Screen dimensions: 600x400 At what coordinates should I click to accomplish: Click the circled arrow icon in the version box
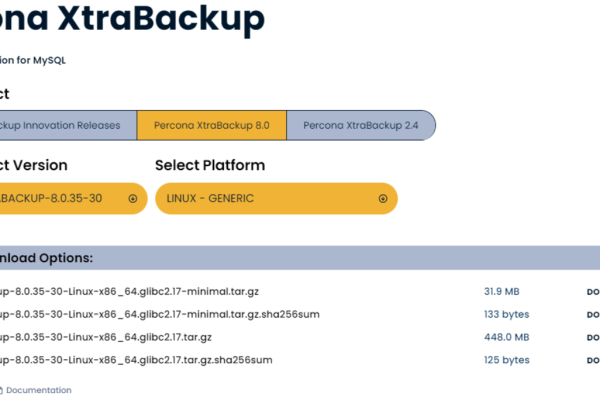pyautogui.click(x=132, y=198)
